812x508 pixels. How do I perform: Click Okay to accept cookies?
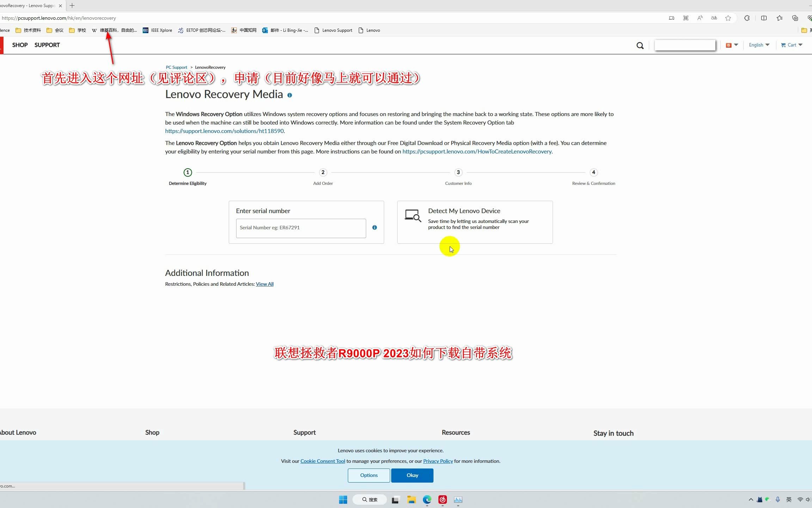(412, 475)
